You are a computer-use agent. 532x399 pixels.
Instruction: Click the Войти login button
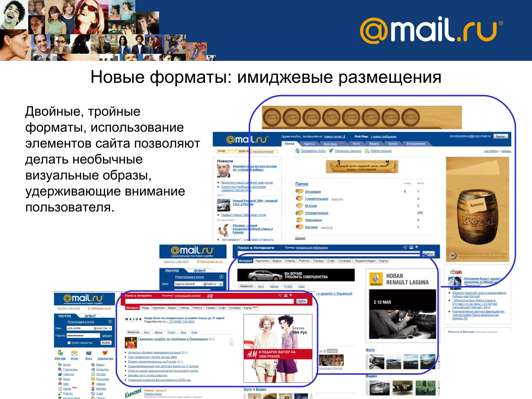point(106,343)
